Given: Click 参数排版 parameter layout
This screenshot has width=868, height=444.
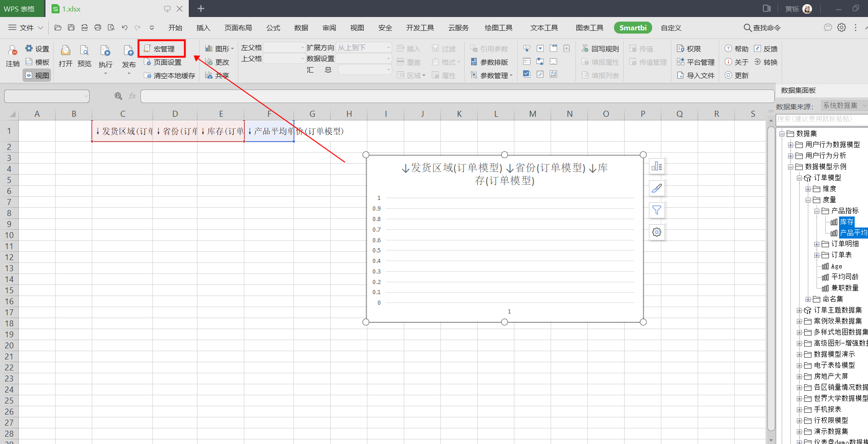Looking at the screenshot, I should coord(490,62).
